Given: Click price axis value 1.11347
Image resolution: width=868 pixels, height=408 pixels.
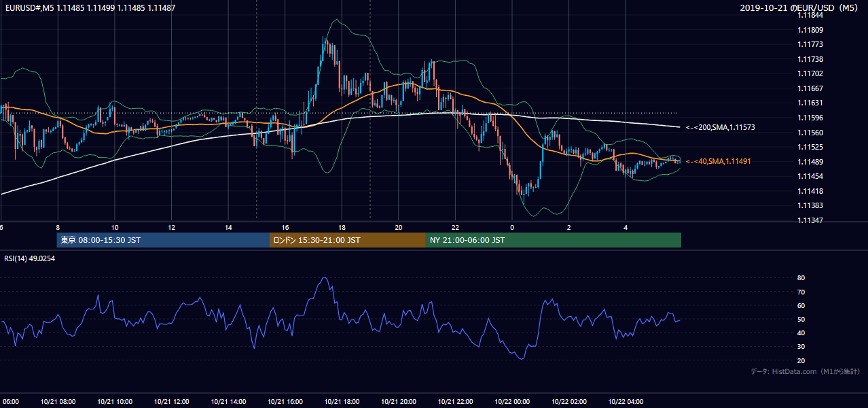Looking at the screenshot, I should tap(811, 220).
